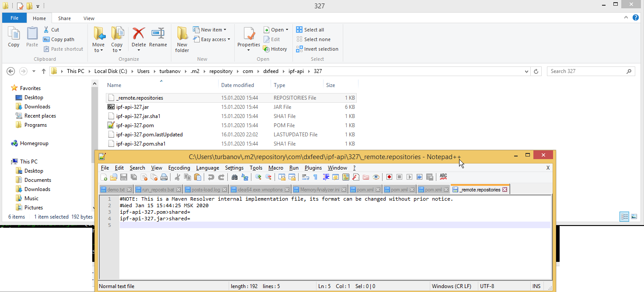Click Redo arrow in Notepad++ toolbar

click(221, 177)
